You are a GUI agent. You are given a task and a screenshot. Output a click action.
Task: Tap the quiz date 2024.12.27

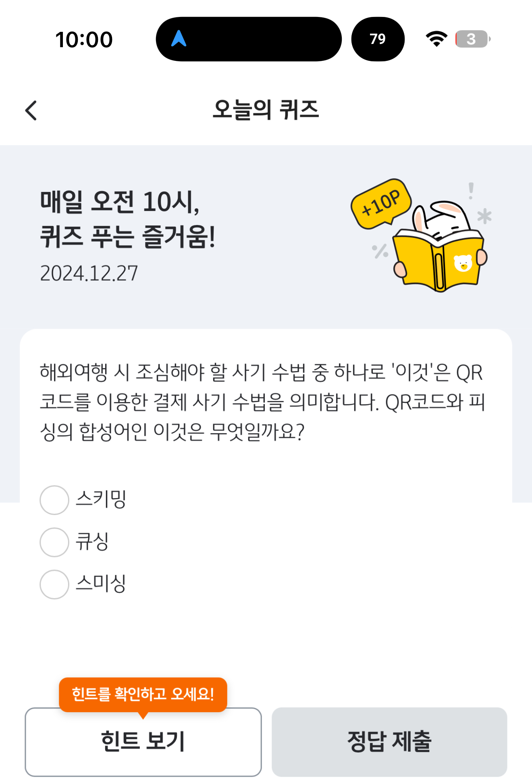pyautogui.click(x=89, y=273)
